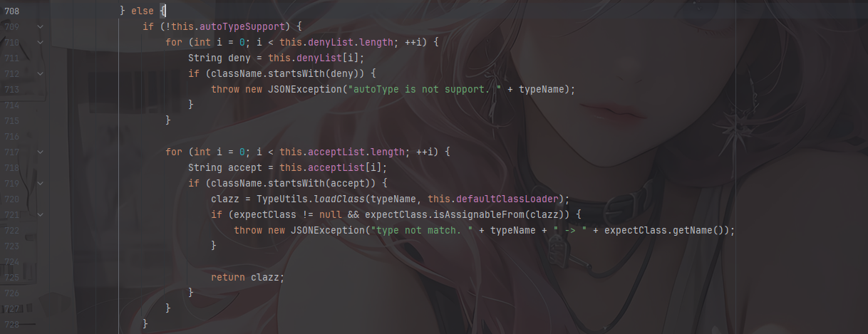Fold the expectClass check at line 721

point(40,214)
